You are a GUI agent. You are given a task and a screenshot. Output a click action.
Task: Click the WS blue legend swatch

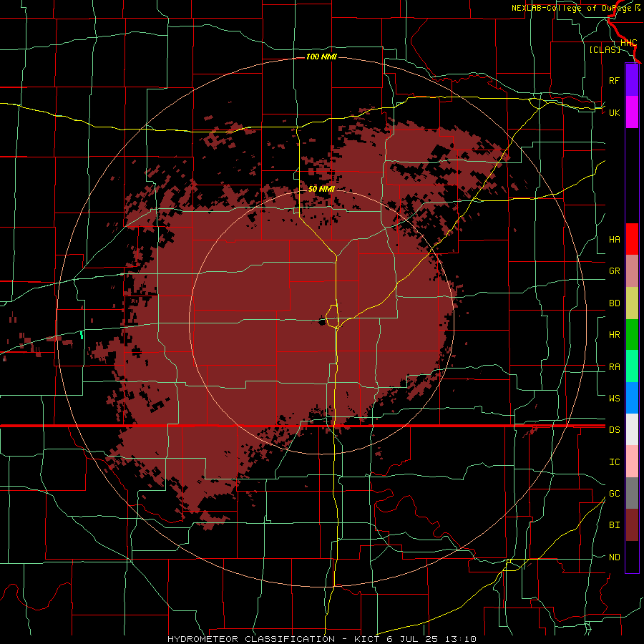coord(632,398)
